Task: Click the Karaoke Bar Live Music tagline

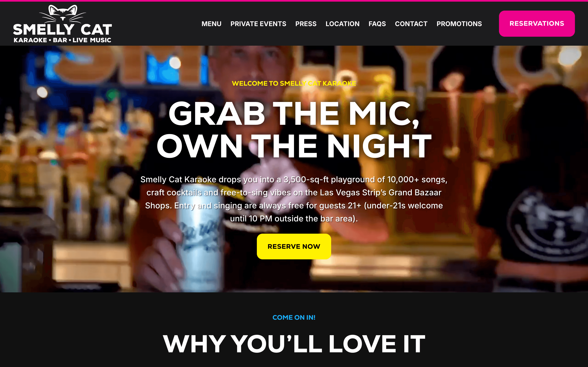Action: tap(62, 40)
